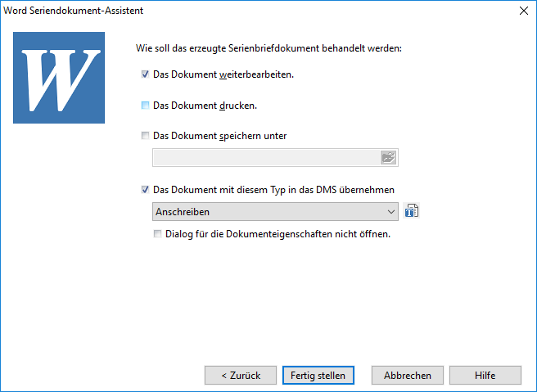Viewport: 537px width, 392px height.
Task: Click the 'Word Seriendokument-Assistent' title text
Action: 74,11
